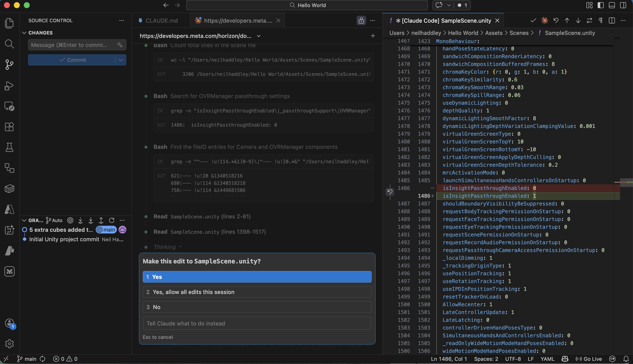Choose 'Yes, allow all edits this session'
Viewport: 633px width, 364px height.
click(257, 292)
